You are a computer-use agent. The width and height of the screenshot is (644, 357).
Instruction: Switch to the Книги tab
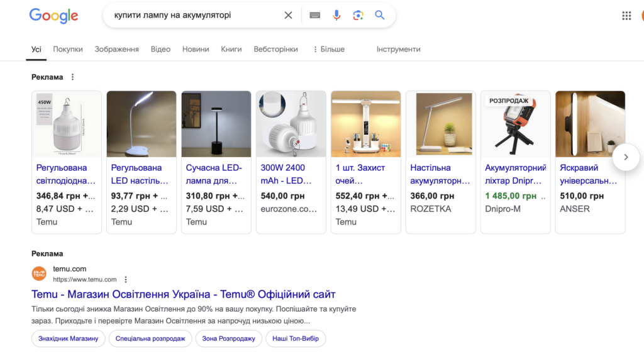click(x=231, y=49)
